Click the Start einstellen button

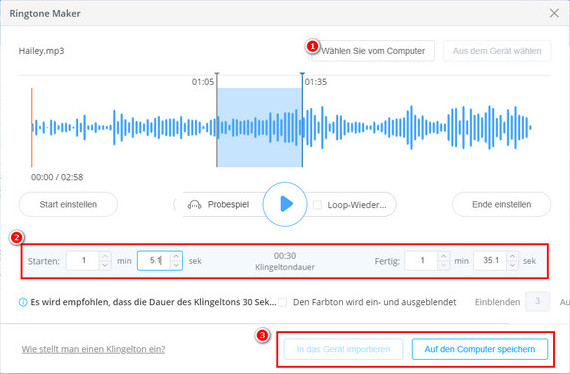coord(68,205)
